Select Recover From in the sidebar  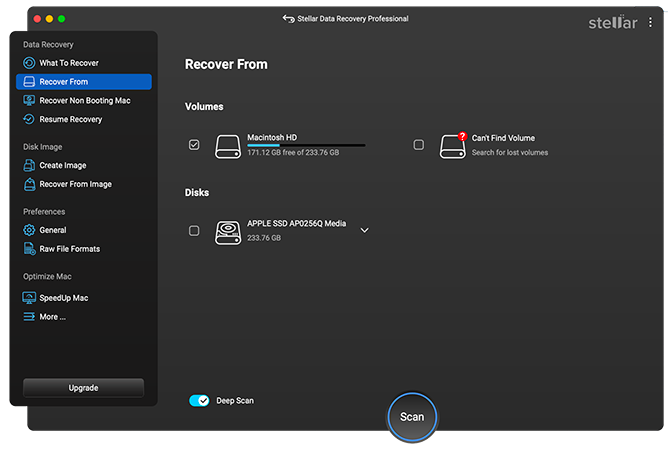coord(84,82)
